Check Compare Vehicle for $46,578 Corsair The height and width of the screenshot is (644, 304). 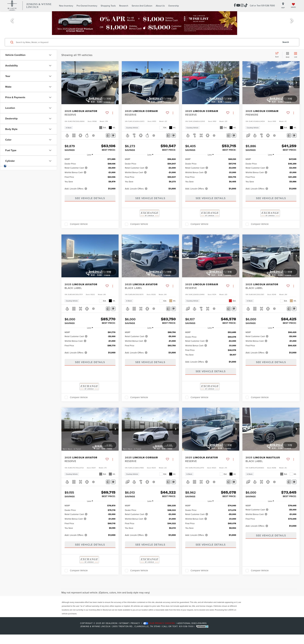point(187,397)
